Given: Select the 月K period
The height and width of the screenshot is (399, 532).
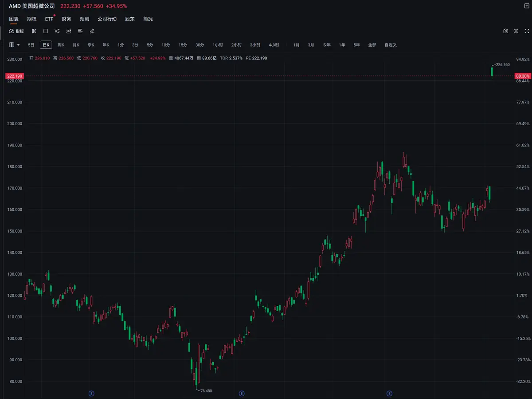Looking at the screenshot, I should point(76,45).
